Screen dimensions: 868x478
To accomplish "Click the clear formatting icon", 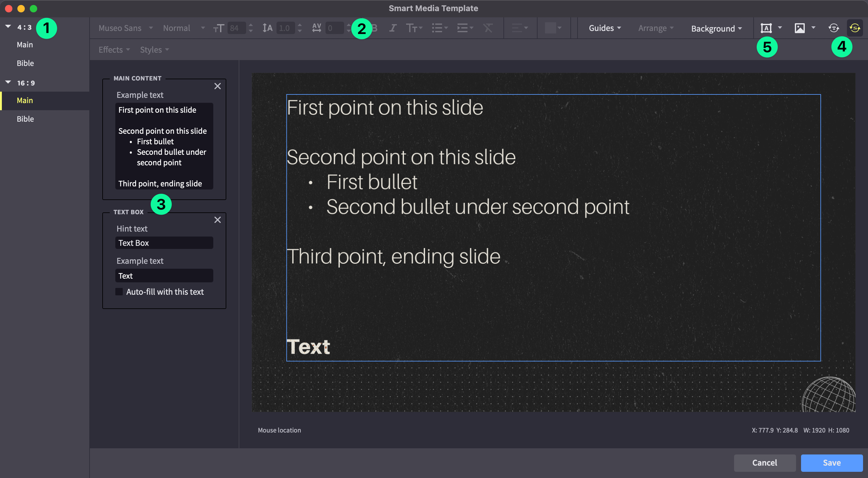I will tap(488, 28).
